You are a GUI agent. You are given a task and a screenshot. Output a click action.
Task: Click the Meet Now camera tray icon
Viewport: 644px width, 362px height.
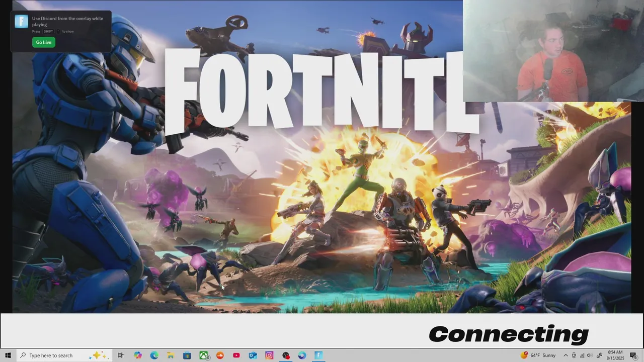(x=574, y=355)
